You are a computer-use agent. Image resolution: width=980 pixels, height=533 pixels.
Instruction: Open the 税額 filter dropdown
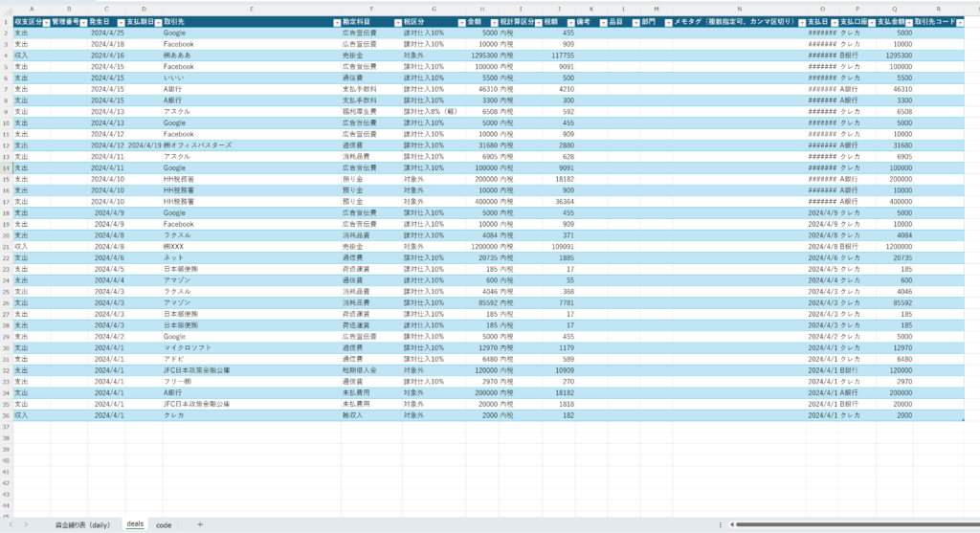click(x=570, y=23)
